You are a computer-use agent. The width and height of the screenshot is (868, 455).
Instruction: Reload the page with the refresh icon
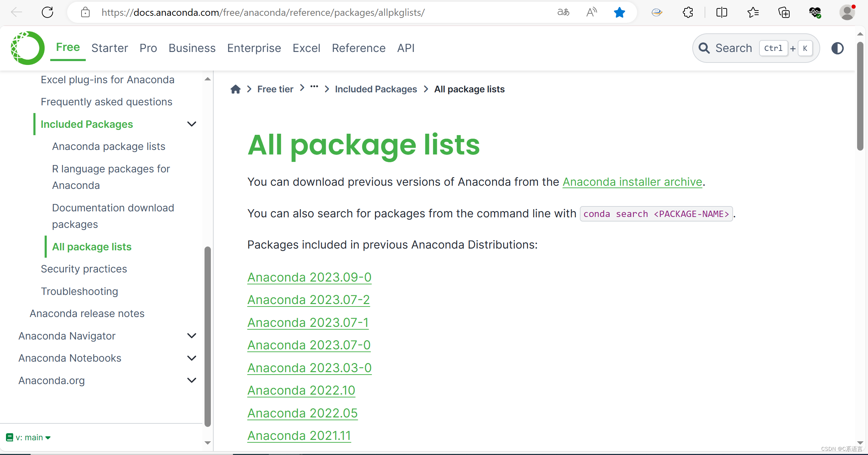(47, 13)
